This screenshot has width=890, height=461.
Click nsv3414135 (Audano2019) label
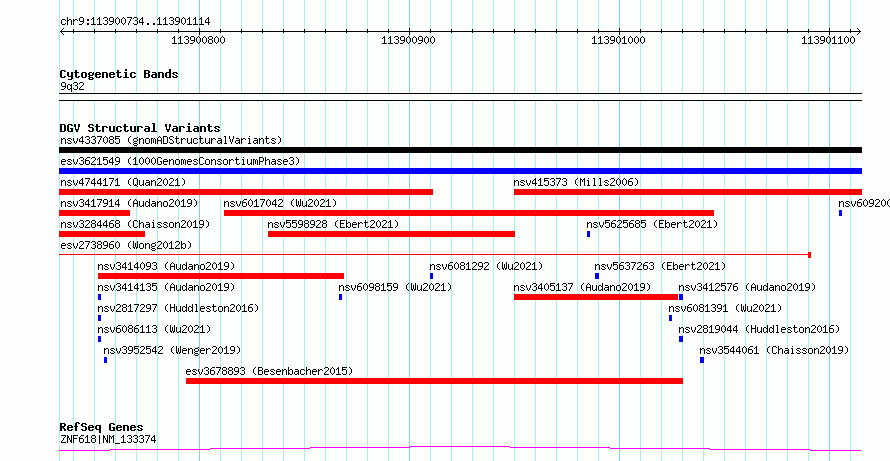tap(166, 287)
